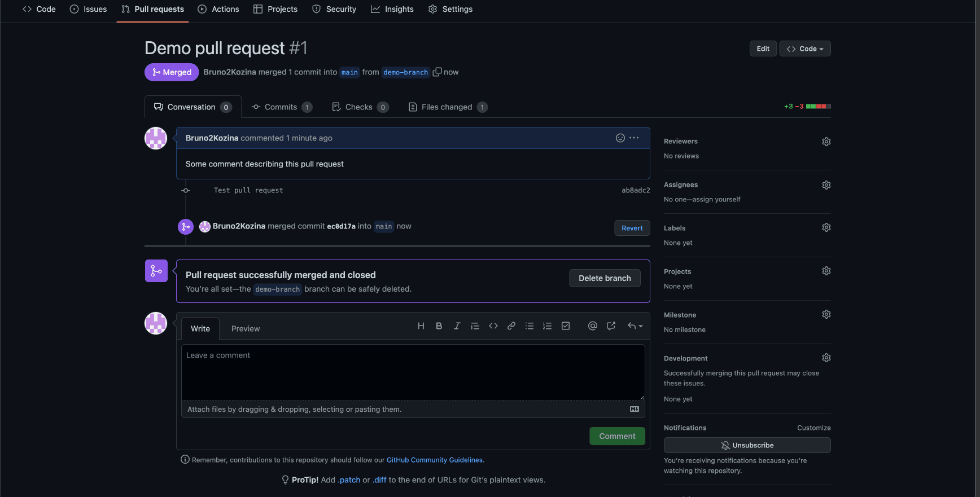Switch to the Commits tab

click(281, 107)
